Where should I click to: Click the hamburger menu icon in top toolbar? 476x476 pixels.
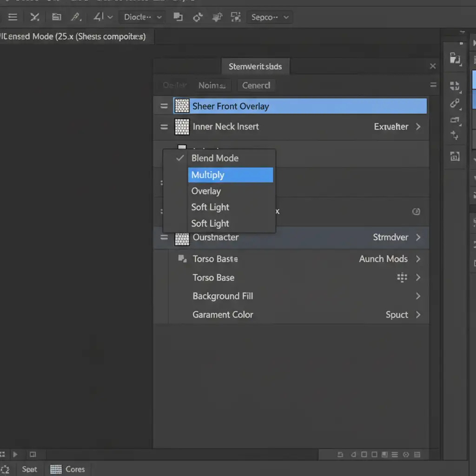(x=13, y=17)
